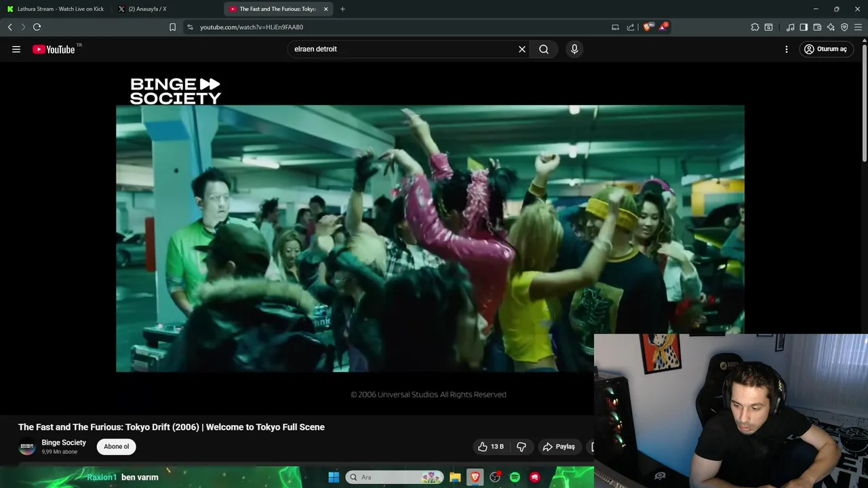
Task: Bookmark this page with the bookmark icon
Action: (172, 27)
